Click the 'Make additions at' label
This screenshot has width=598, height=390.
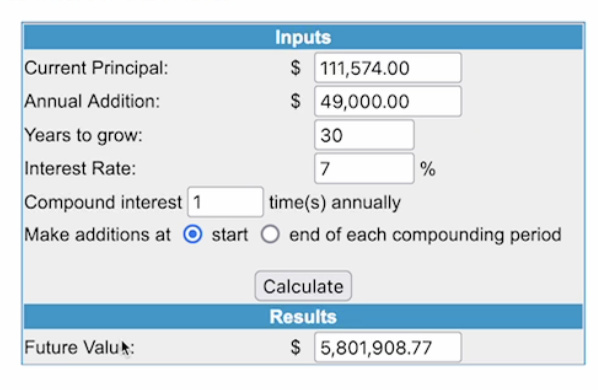(97, 235)
